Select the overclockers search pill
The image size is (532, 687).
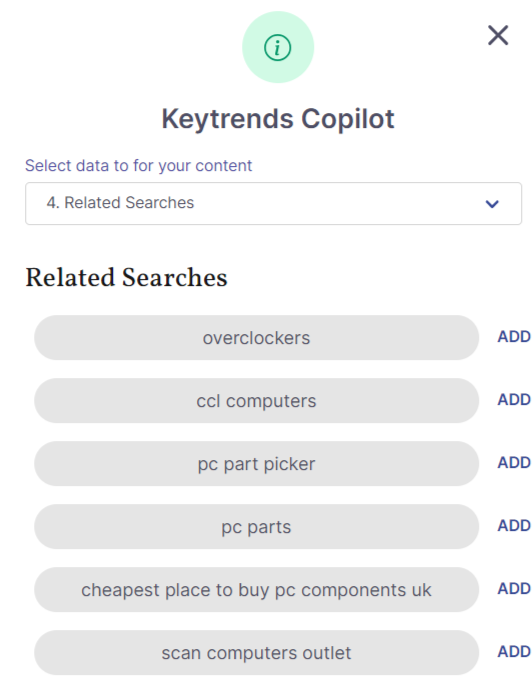(256, 338)
